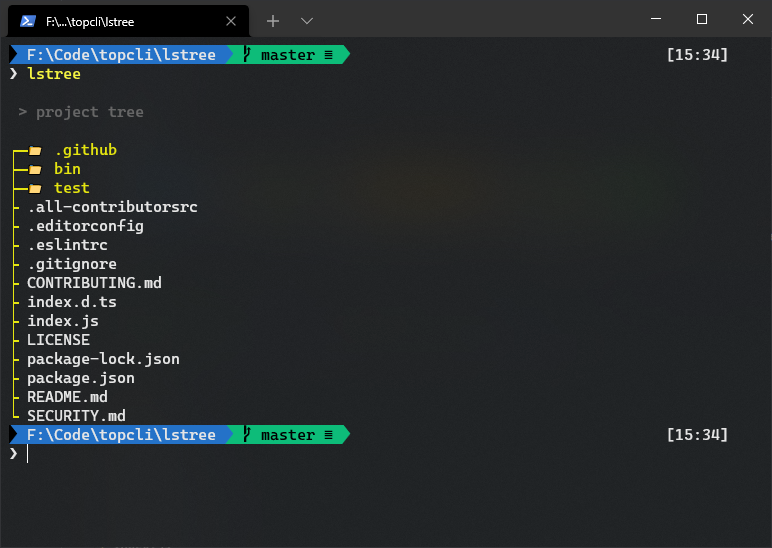Open the new-tab profile dropdown chevron
The image size is (772, 548).
307,21
